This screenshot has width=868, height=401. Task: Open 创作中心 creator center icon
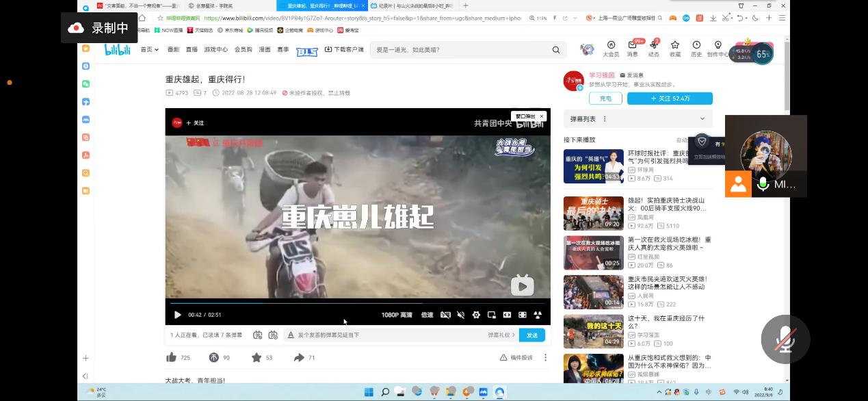[718, 49]
